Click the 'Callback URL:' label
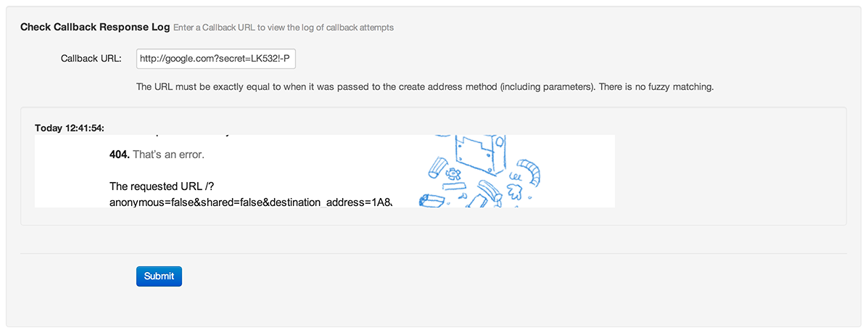The height and width of the screenshot is (333, 868). 91,58
